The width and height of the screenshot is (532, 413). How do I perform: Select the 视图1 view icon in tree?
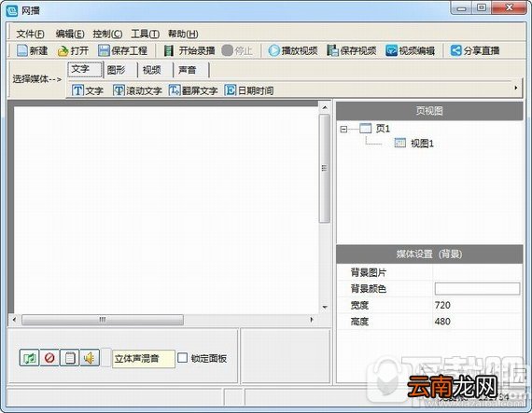(x=400, y=144)
